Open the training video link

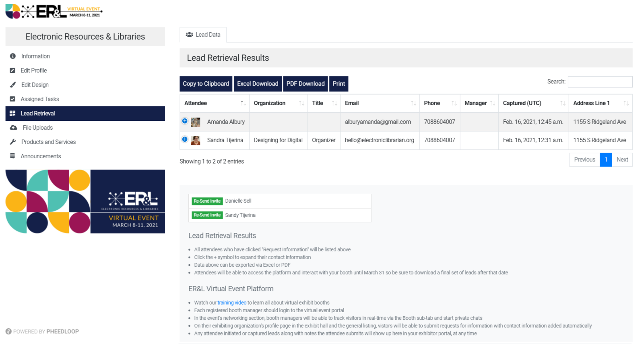click(232, 303)
